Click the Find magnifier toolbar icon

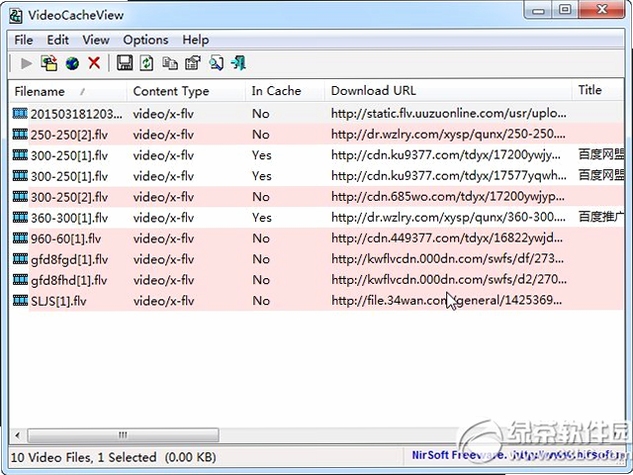tap(216, 63)
